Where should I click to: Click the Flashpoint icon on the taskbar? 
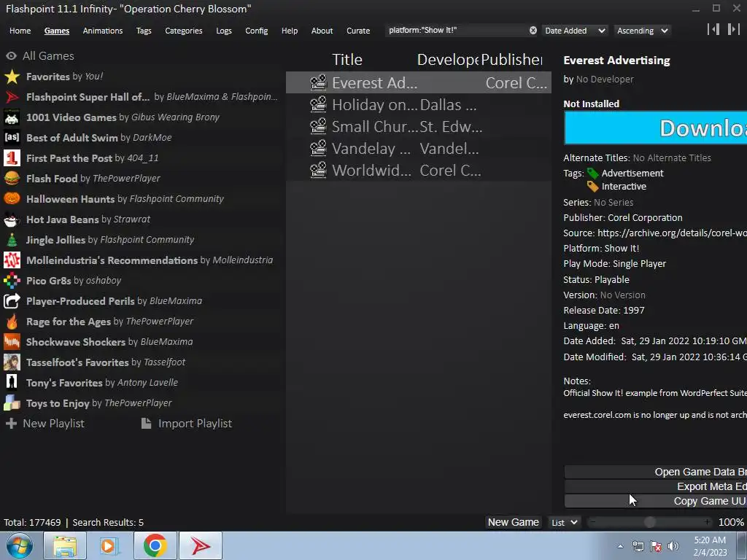[x=201, y=546]
